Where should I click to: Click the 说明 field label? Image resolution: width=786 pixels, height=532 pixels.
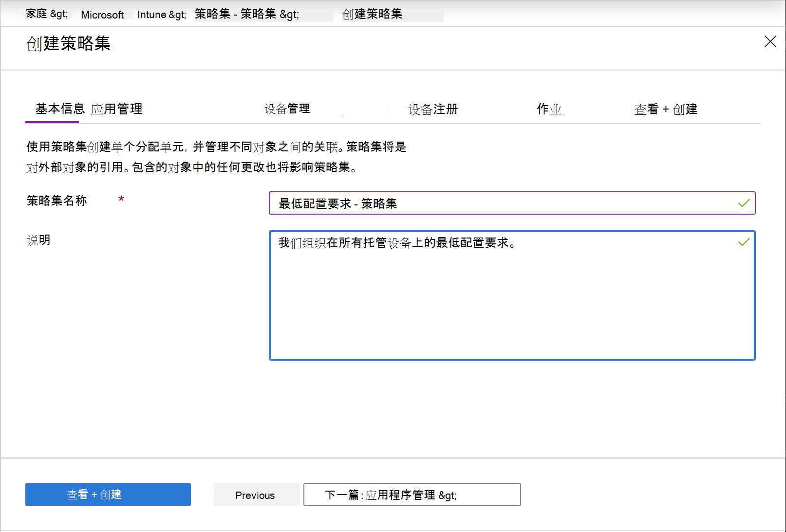tap(38, 240)
